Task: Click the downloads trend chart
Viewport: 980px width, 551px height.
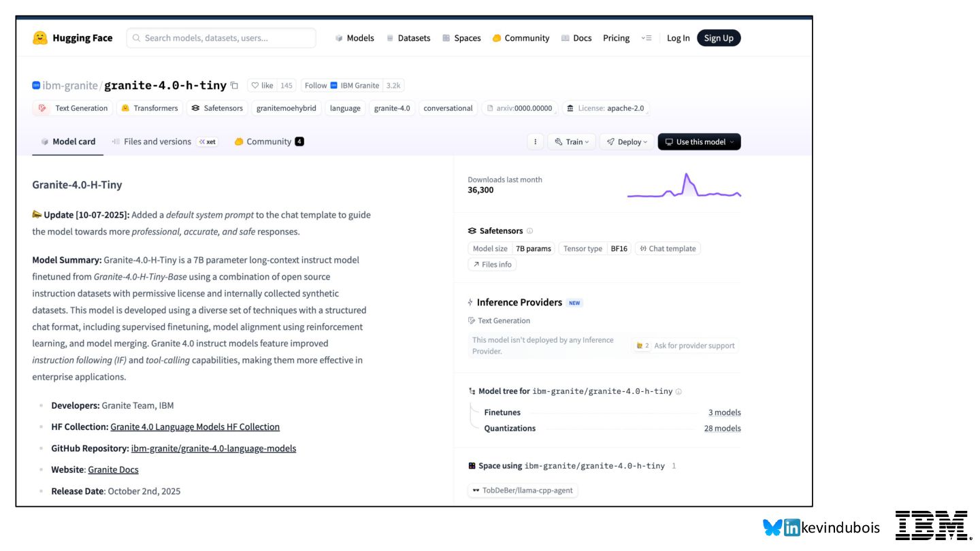Action: (684, 186)
